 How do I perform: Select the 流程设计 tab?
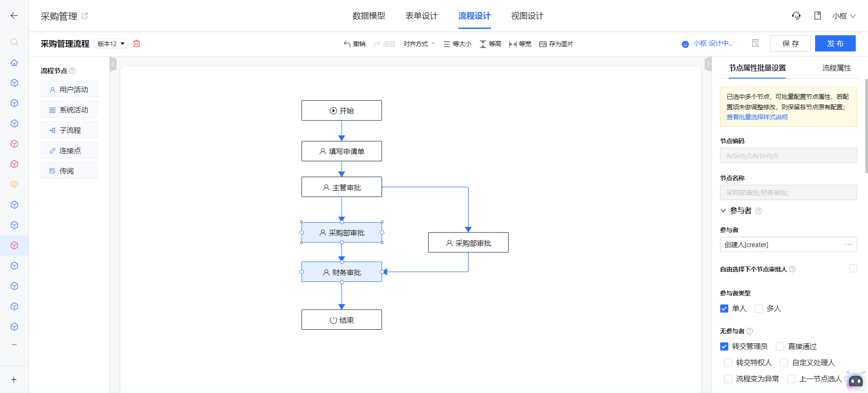pos(475,16)
